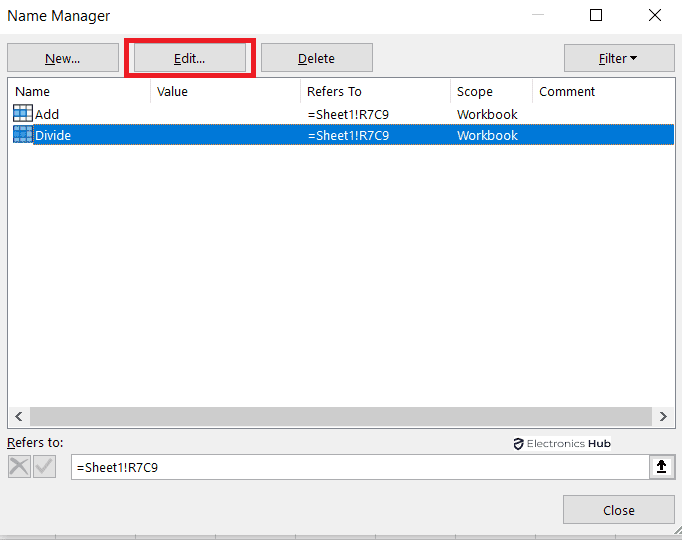The height and width of the screenshot is (540, 682).
Task: Click the Refers To column header
Action: coord(375,91)
